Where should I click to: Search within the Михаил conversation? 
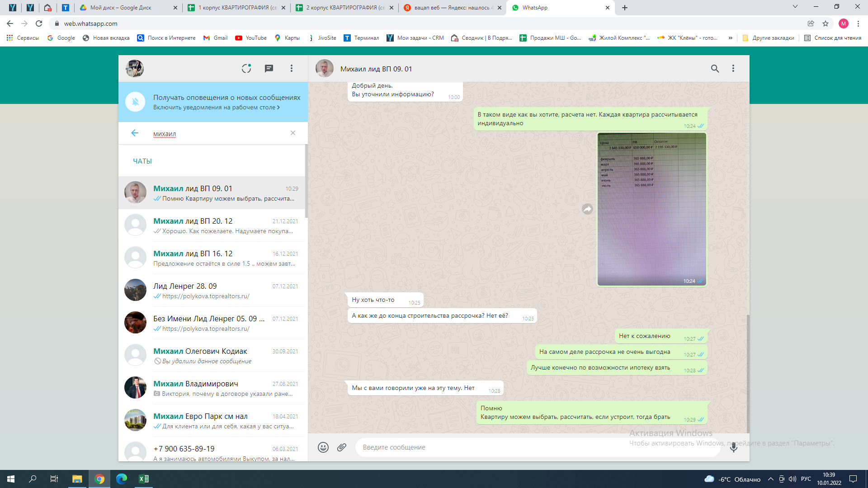click(715, 69)
